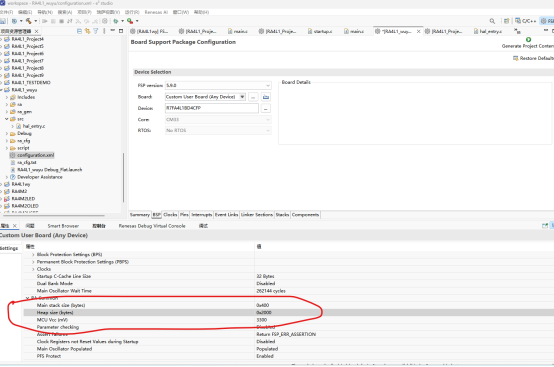Expand the Includes folder in project tree

pyautogui.click(x=7, y=97)
